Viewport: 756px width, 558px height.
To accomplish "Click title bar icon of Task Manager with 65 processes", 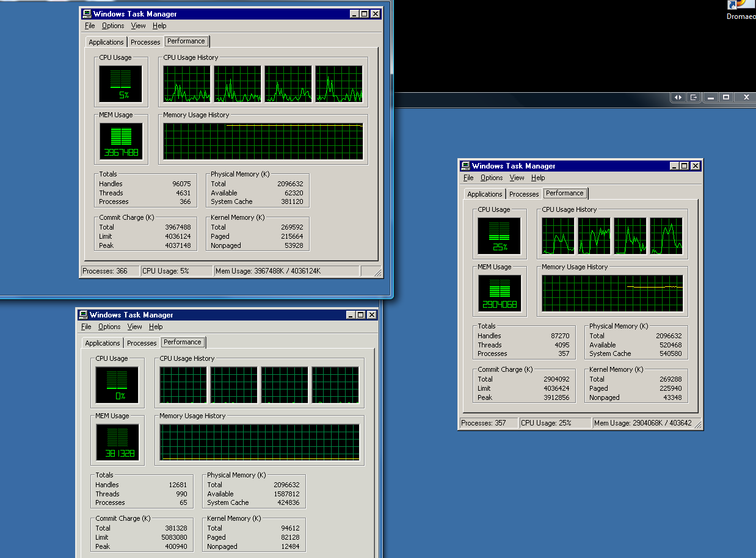I will [x=83, y=315].
